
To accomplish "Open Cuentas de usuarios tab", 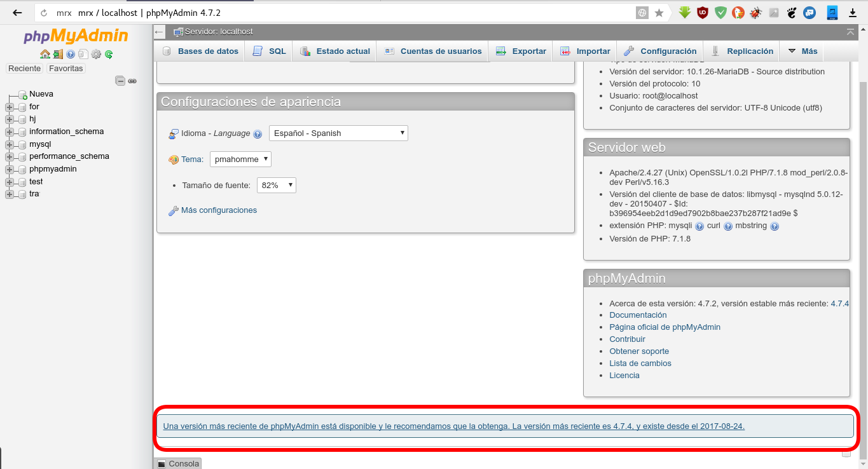I will [x=432, y=51].
